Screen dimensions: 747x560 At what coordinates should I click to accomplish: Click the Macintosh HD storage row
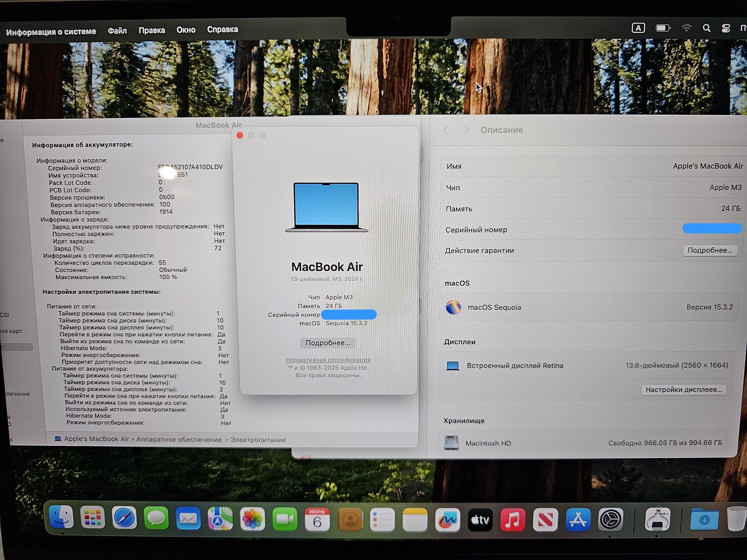pyautogui.click(x=583, y=443)
